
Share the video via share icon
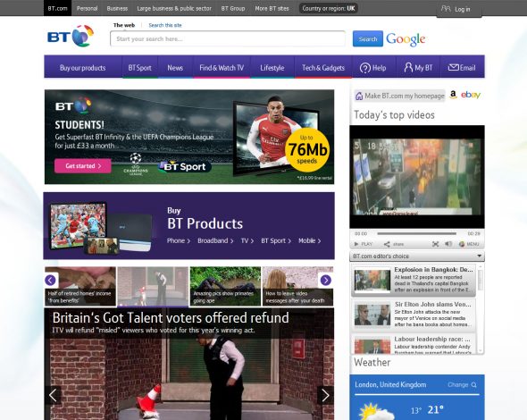pyautogui.click(x=394, y=244)
